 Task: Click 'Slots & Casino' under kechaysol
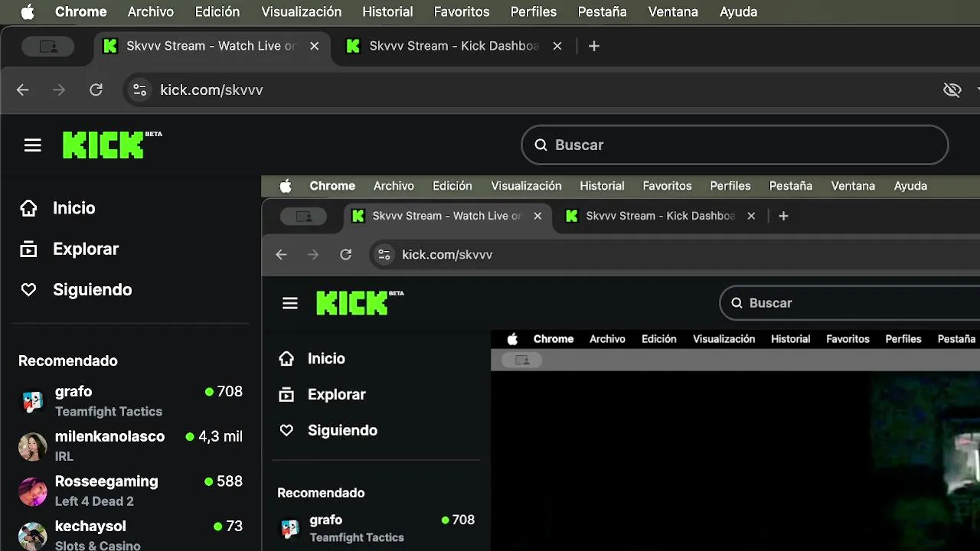(x=98, y=546)
